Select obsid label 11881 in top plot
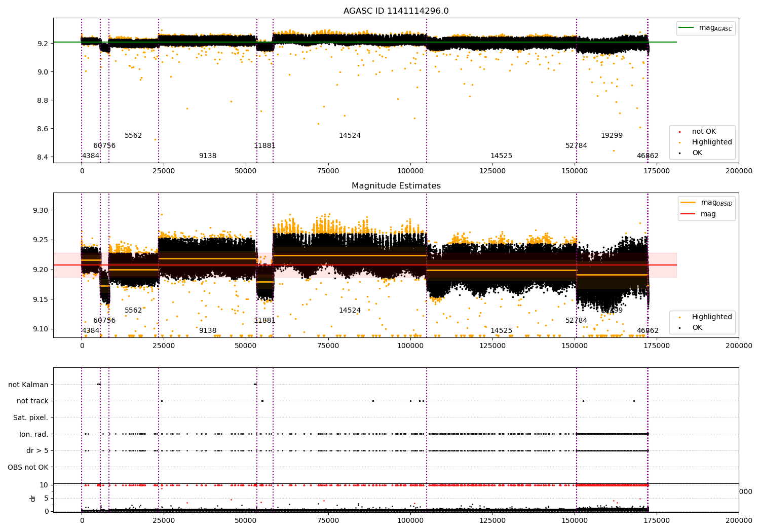The image size is (760, 532). [265, 146]
